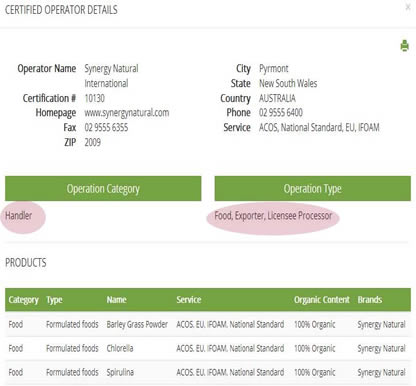Click the highlighted Handler category text

pyautogui.click(x=19, y=216)
